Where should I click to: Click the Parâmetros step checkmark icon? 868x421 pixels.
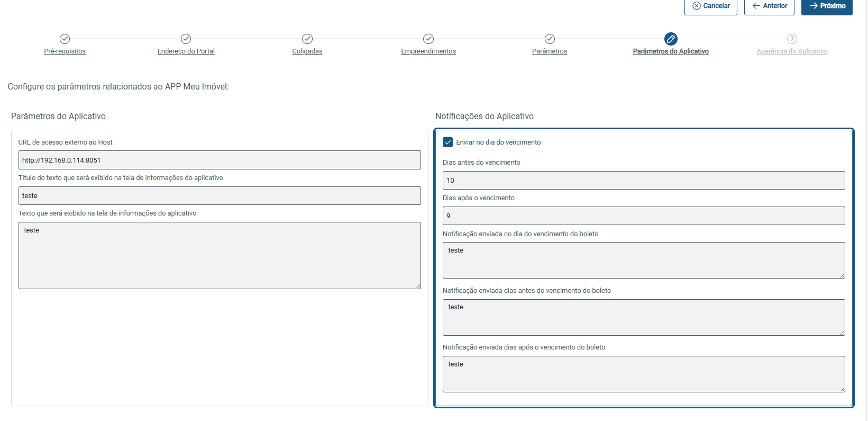click(x=550, y=39)
